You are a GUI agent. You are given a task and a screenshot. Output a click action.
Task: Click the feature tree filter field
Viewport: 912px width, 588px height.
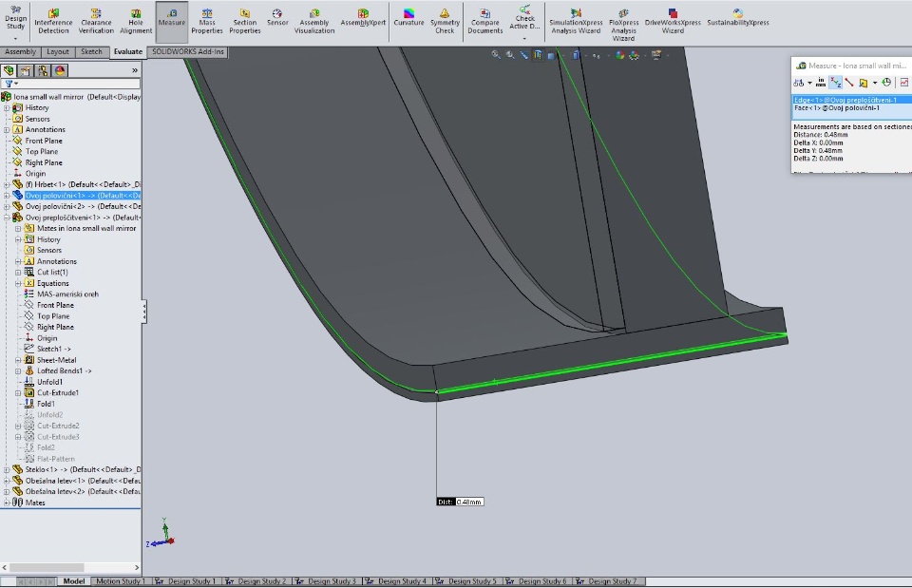coord(76,84)
